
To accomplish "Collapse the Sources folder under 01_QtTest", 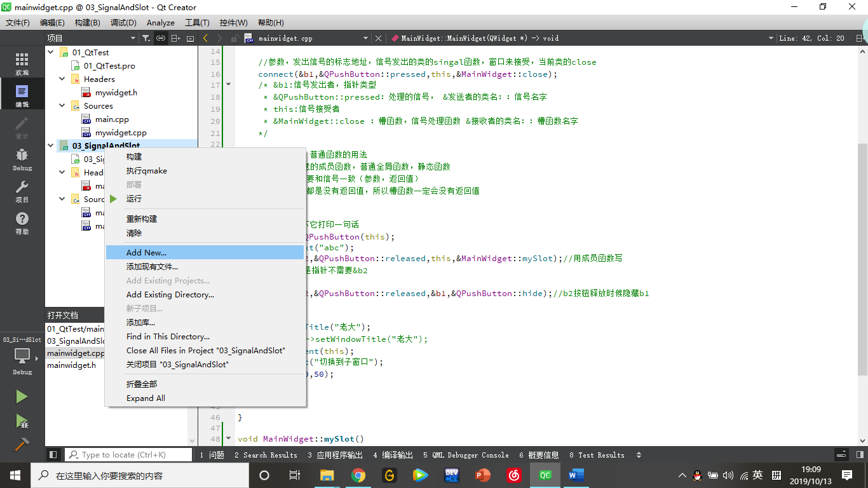I will 62,105.
